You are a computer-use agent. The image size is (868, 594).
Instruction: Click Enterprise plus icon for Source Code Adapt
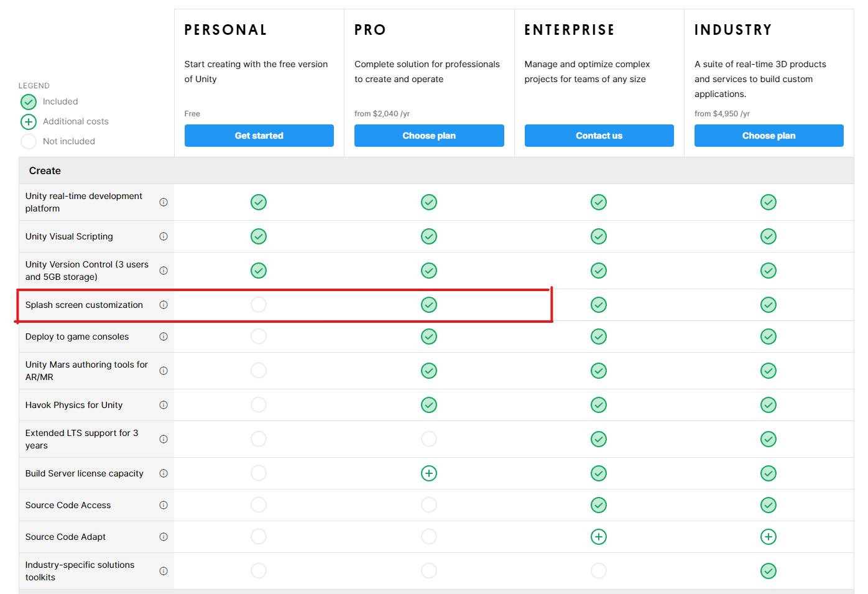[599, 537]
